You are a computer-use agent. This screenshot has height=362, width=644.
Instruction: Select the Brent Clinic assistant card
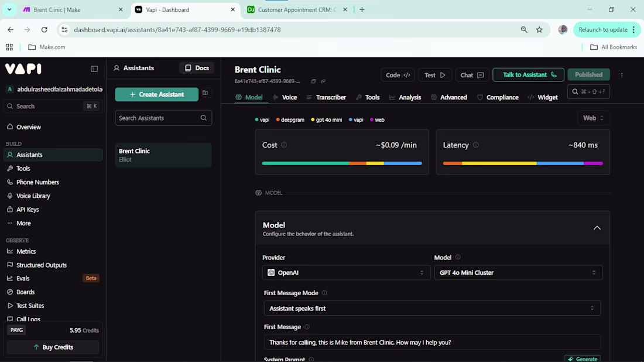[x=163, y=155]
